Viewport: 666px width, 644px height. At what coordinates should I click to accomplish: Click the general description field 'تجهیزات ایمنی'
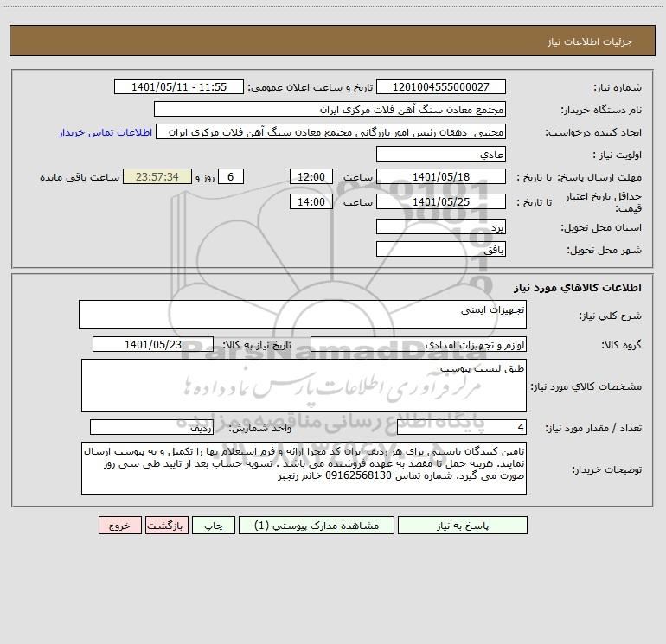coord(303,315)
